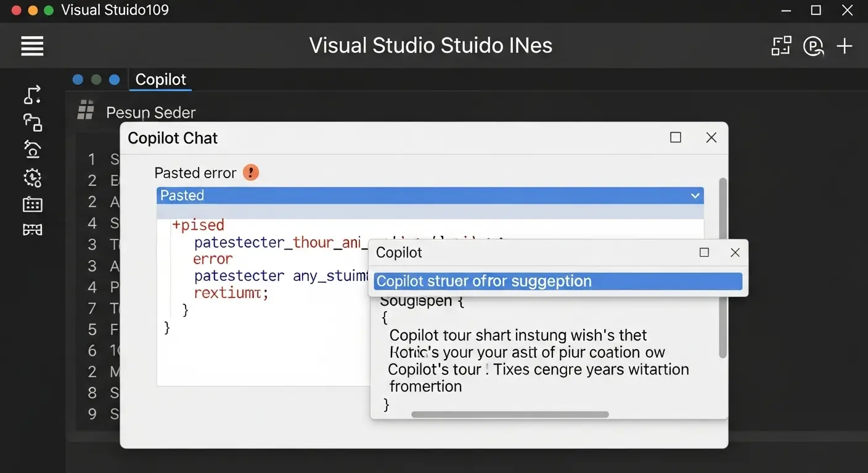Image resolution: width=868 pixels, height=473 pixels.
Task: Select the bottom extensions icon in the left sidebar
Action: tap(31, 229)
